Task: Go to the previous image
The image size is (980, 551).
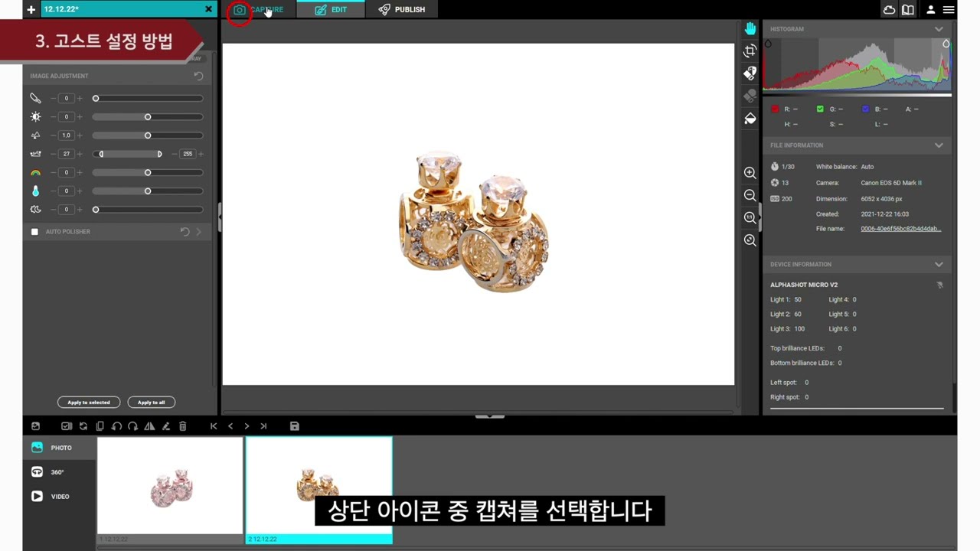Action: [230, 426]
